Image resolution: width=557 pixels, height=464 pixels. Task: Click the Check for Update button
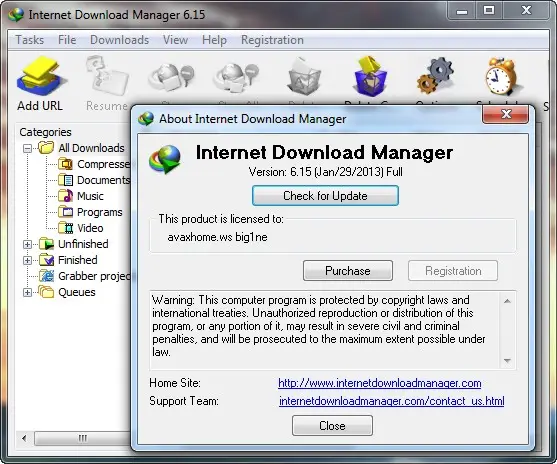pos(325,195)
